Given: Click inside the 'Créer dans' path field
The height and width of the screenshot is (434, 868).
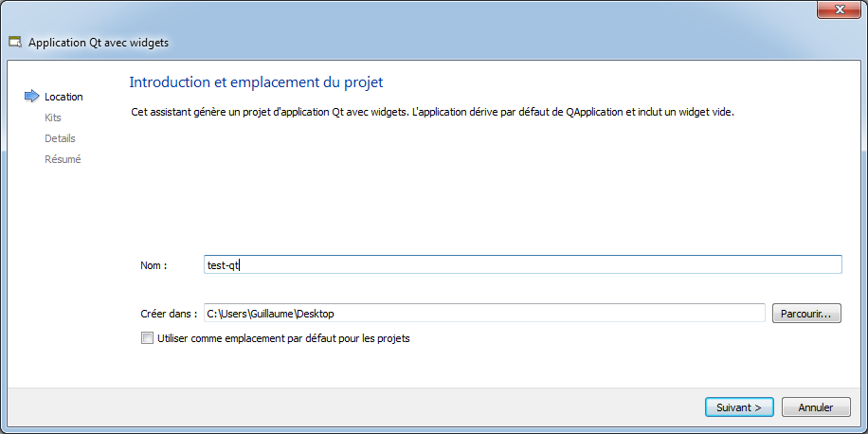Looking at the screenshot, I should point(484,314).
